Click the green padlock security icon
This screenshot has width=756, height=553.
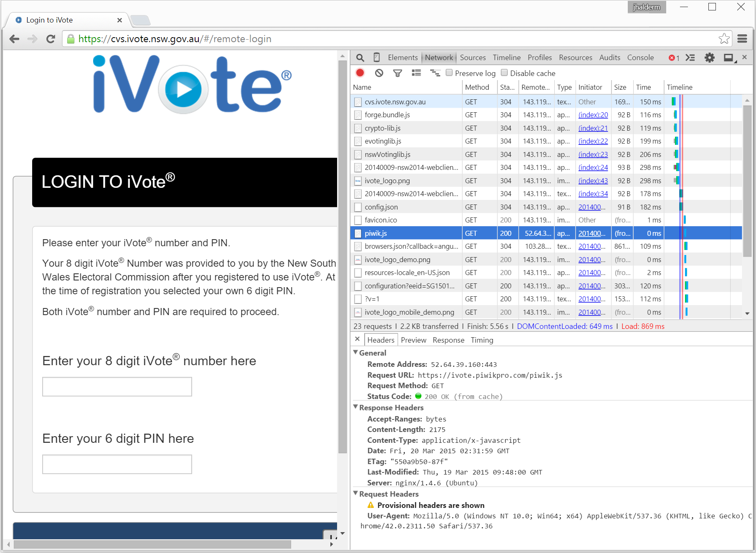pos(71,39)
